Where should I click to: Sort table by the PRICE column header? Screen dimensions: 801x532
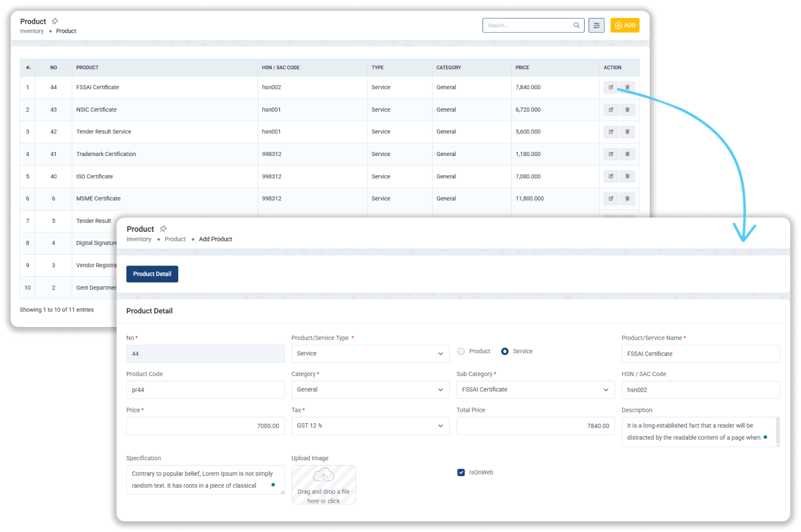522,68
